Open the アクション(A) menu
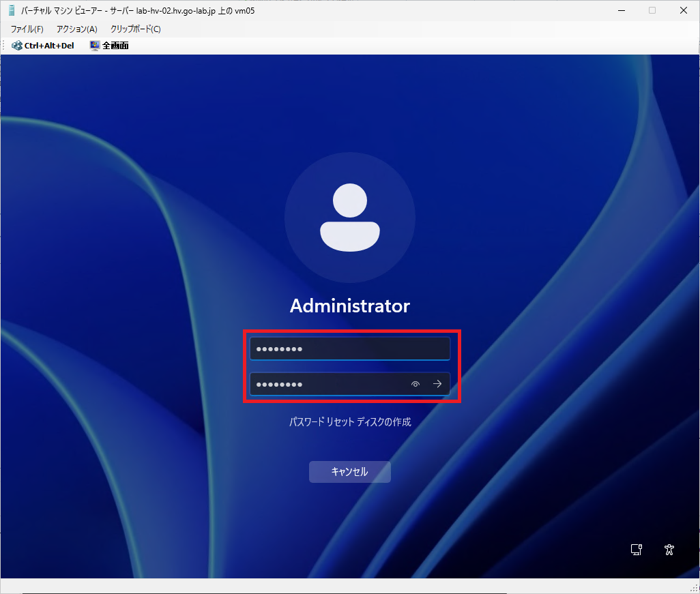The width and height of the screenshot is (700, 594). point(77,29)
